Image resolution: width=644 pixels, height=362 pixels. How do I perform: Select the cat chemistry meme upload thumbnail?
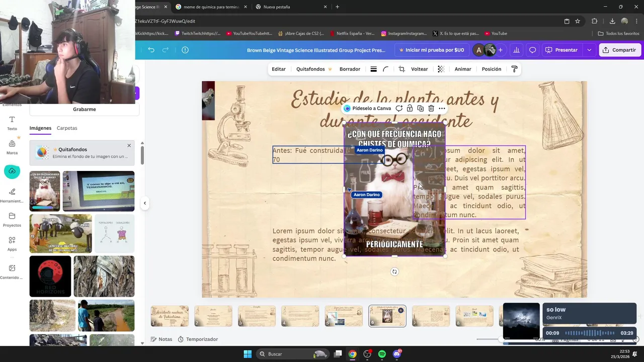click(45, 191)
